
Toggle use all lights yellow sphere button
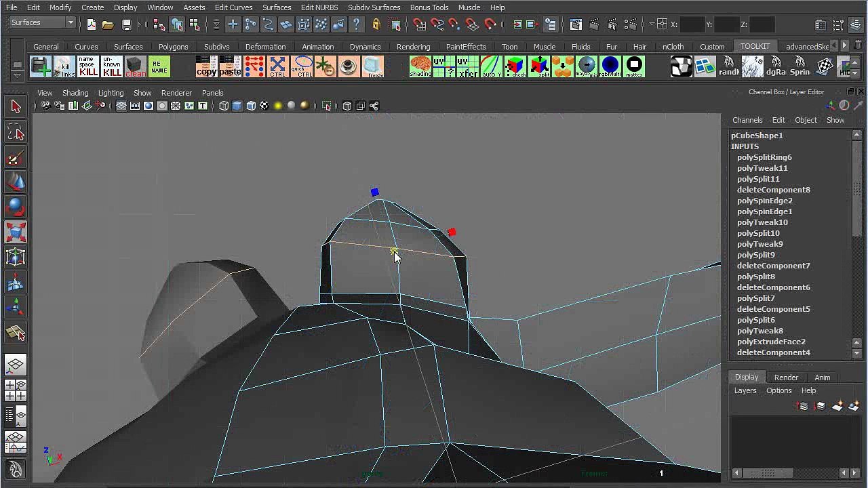tap(277, 106)
